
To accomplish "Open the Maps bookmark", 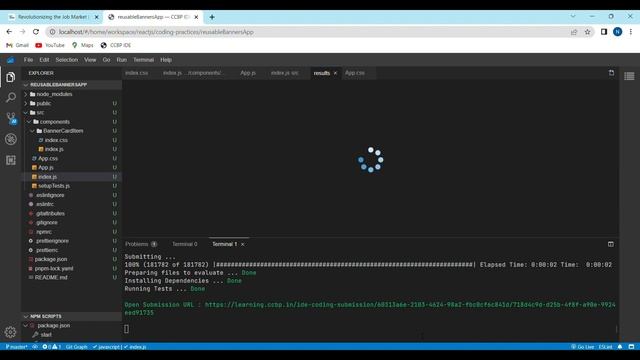I will tap(83, 45).
